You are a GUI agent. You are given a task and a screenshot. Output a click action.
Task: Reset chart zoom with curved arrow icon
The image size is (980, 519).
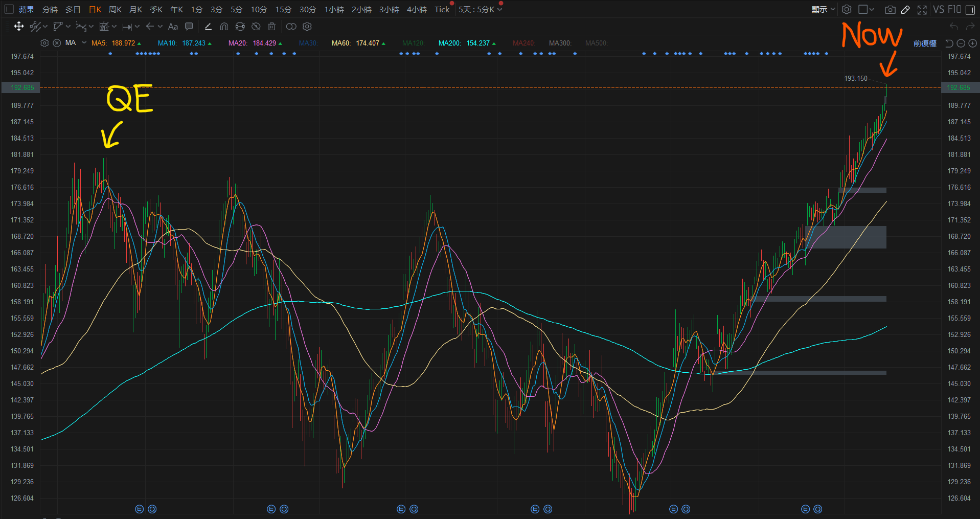pyautogui.click(x=949, y=43)
